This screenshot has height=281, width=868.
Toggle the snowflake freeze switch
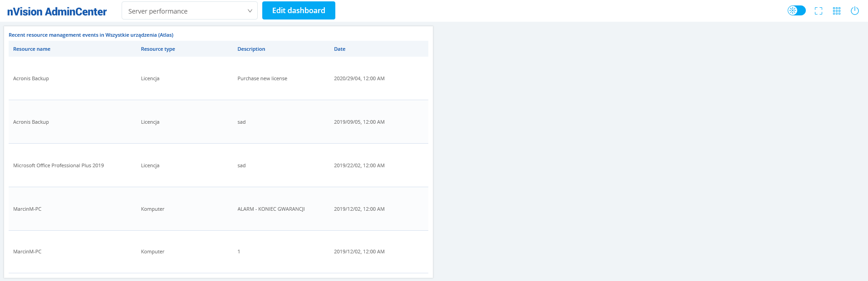[796, 10]
